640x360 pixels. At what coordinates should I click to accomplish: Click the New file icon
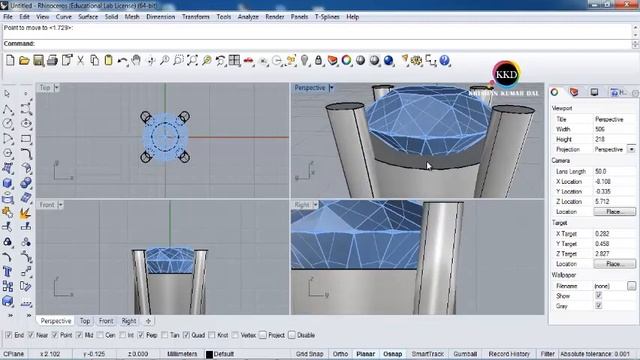10,61
